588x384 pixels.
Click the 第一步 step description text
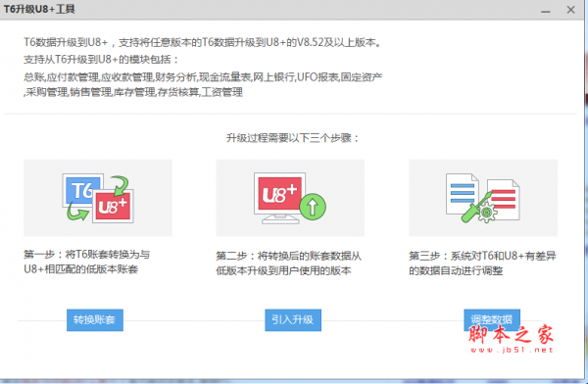pyautogui.click(x=86, y=262)
